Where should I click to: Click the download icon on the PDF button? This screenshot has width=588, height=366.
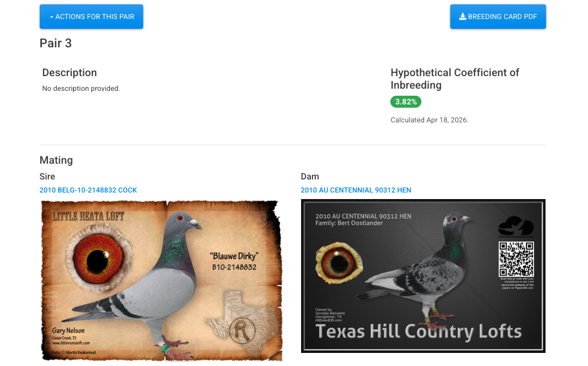click(463, 17)
